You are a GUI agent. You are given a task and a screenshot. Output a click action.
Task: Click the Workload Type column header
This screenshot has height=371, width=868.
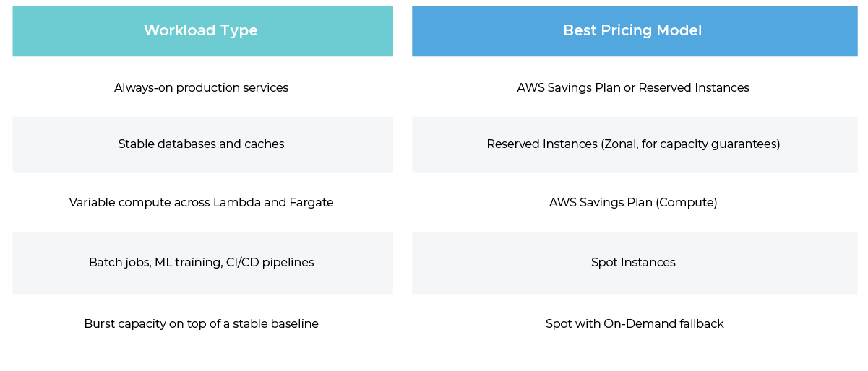[202, 31]
